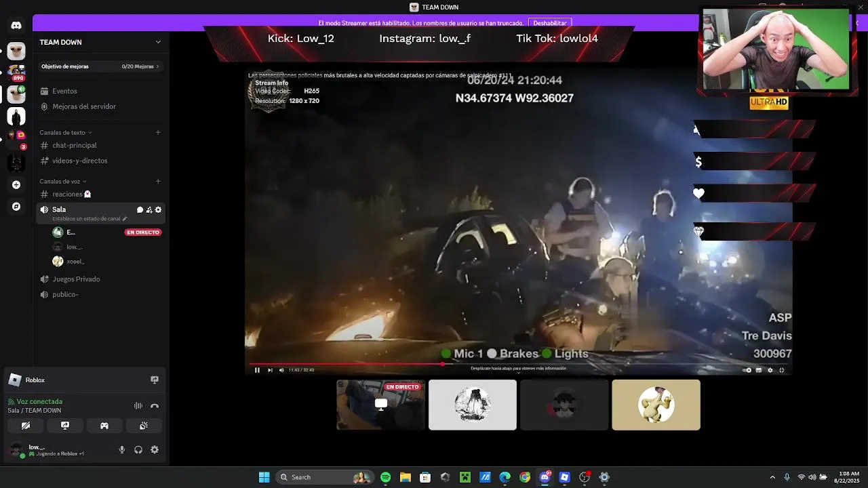Open File Explorer from the taskbar
The image size is (868, 488).
point(405,477)
